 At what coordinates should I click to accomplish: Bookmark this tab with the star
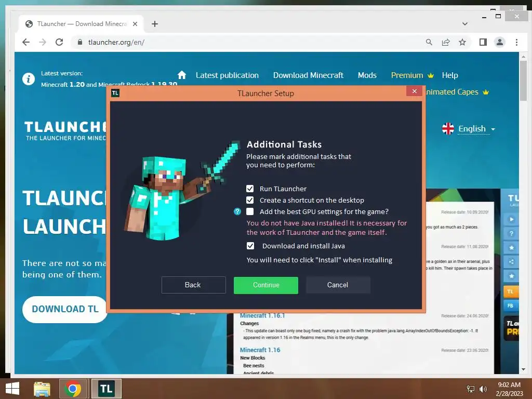coord(462,42)
